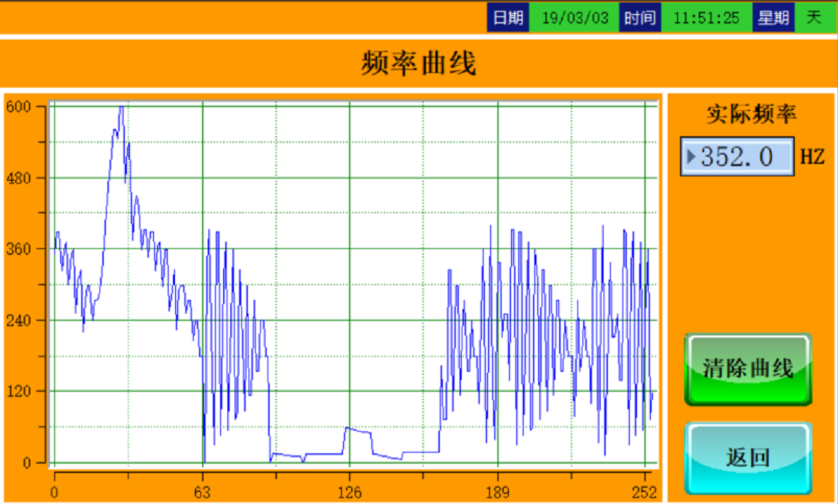This screenshot has height=504, width=838.
Task: Click the HZ unit label
Action: (x=812, y=157)
